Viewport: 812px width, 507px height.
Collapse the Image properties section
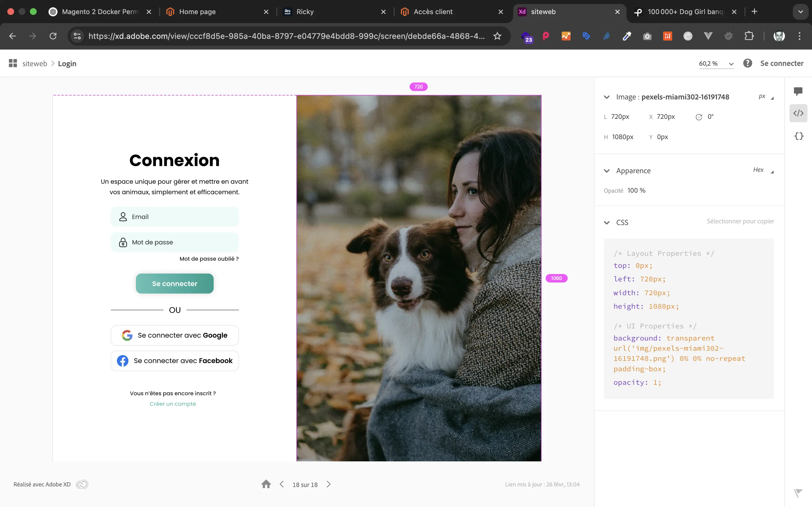607,97
